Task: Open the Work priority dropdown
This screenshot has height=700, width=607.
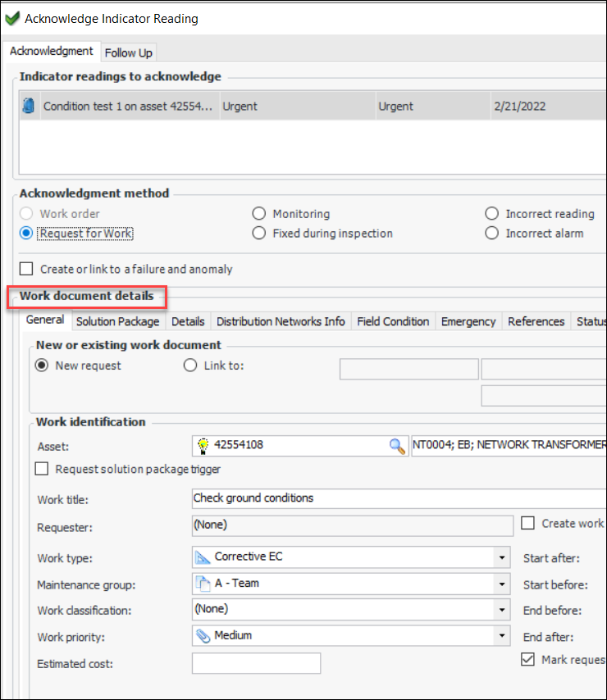Action: [501, 635]
